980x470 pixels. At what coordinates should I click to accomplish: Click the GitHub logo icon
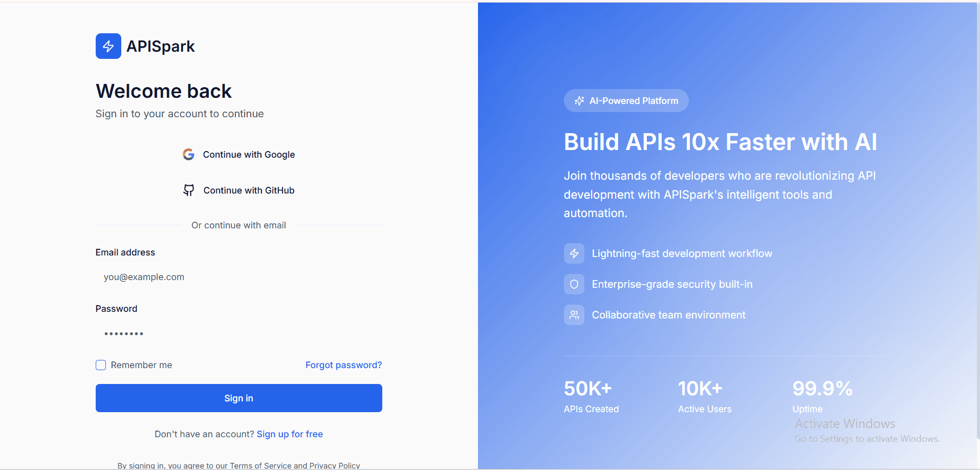(189, 190)
